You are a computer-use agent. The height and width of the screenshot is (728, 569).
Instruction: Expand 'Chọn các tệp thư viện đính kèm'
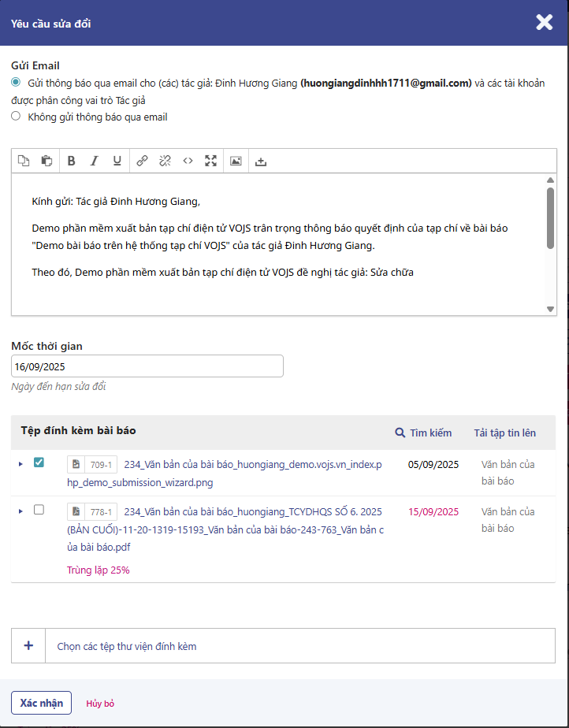coord(29,645)
